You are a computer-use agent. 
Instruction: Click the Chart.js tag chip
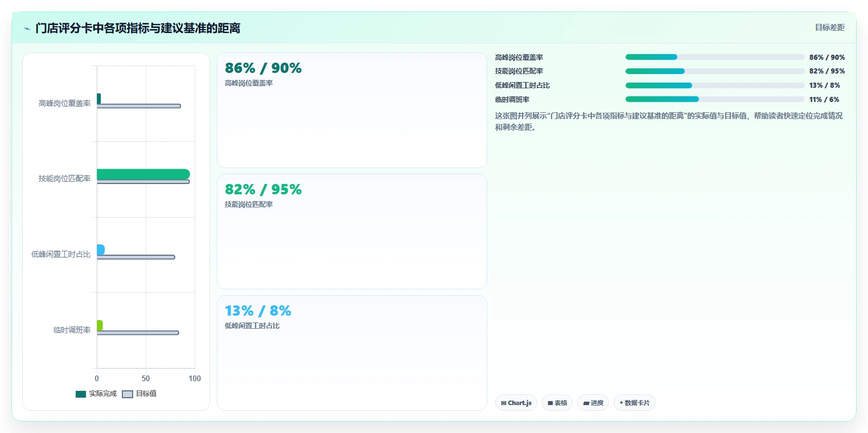tap(516, 403)
